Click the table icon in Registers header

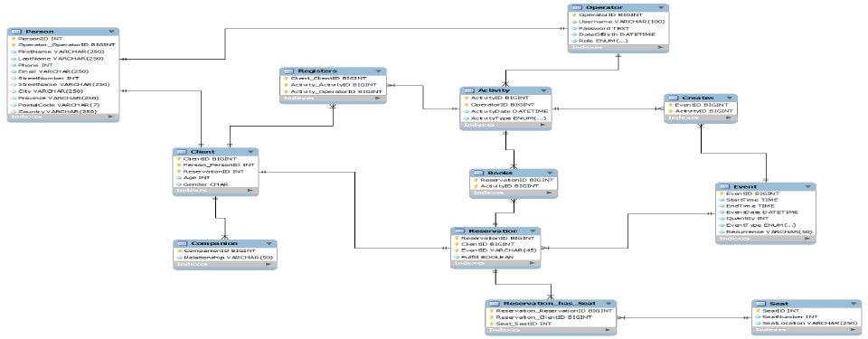pyautogui.click(x=289, y=71)
